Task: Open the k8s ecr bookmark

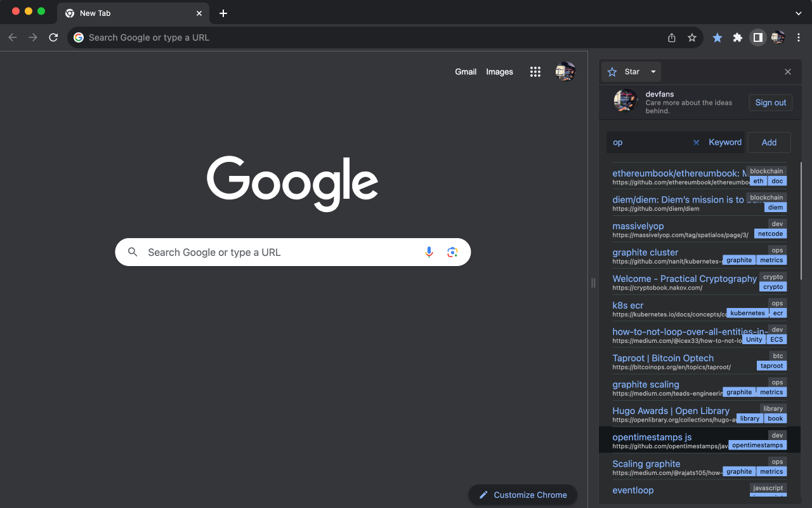Action: click(x=628, y=305)
